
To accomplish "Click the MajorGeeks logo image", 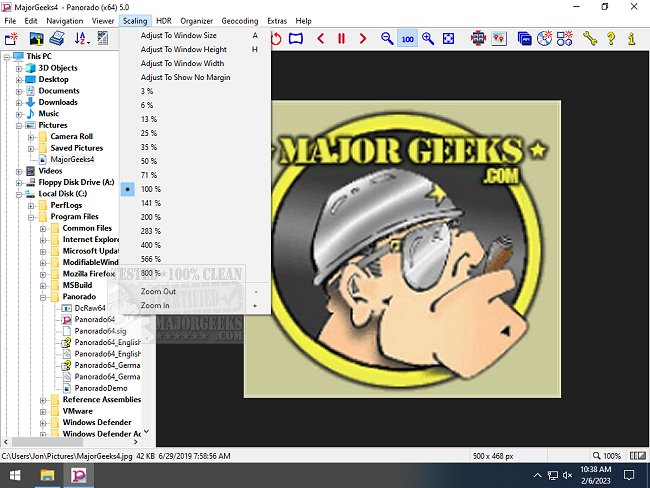I will click(403, 249).
